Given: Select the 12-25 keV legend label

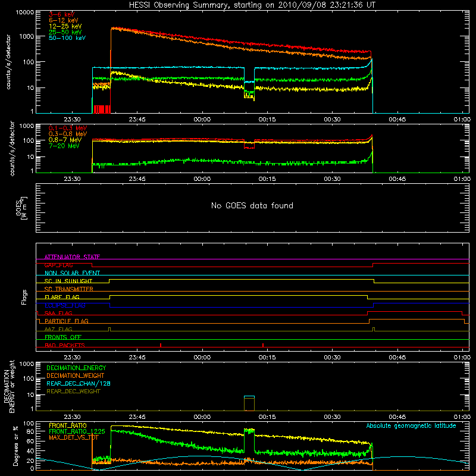Looking at the screenshot, I should 65,26.
